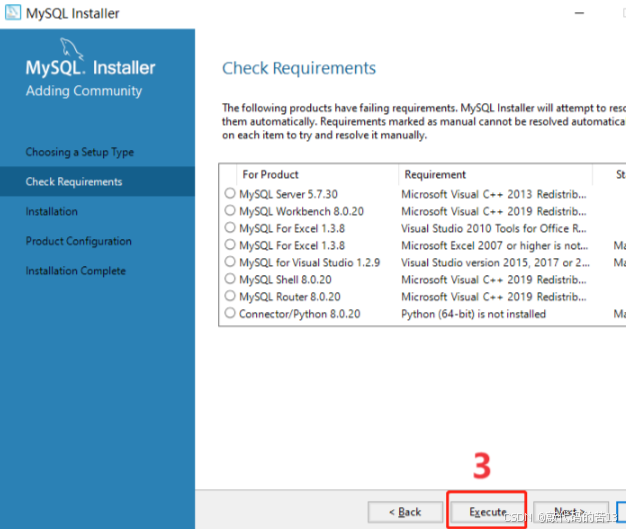Click the MySQL Shell 8.0.20 product name
Screen dimensions: 626x529
(285, 279)
